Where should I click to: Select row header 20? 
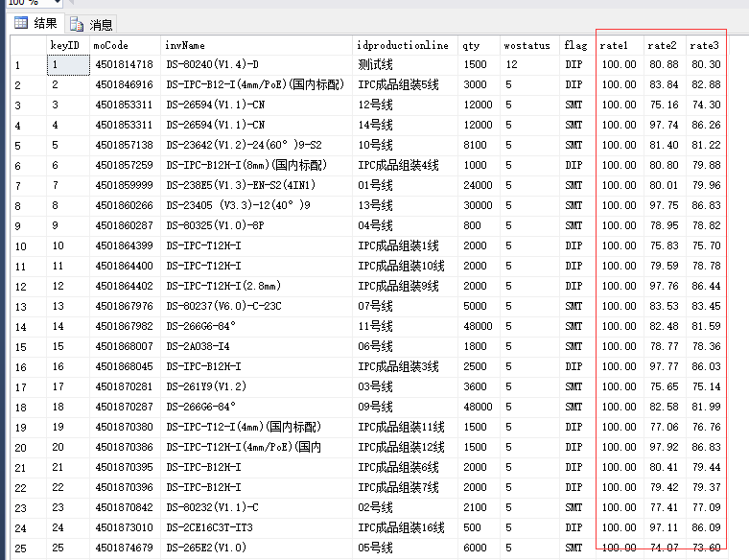pos(29,447)
